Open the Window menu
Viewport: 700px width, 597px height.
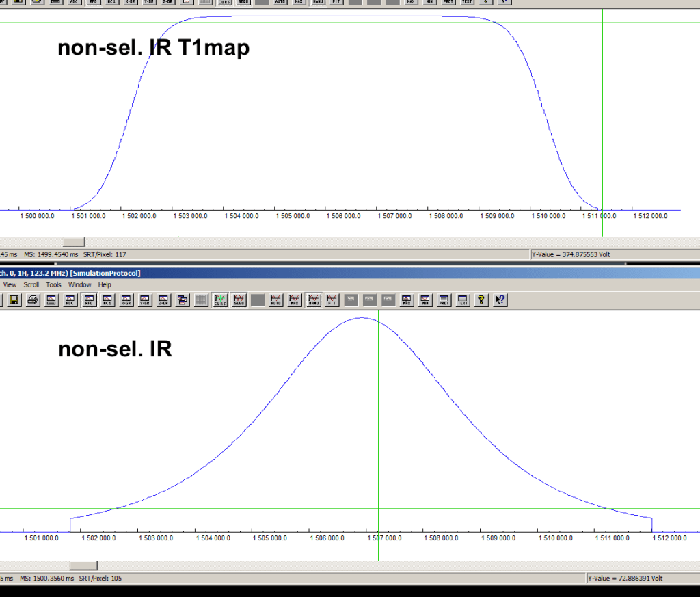click(x=79, y=284)
